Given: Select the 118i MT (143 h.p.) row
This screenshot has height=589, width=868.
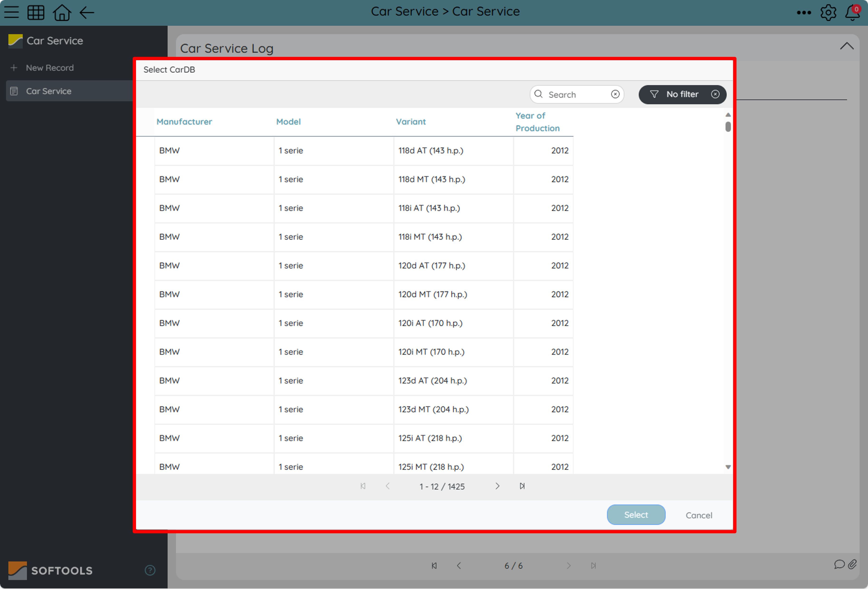Looking at the screenshot, I should click(364, 237).
